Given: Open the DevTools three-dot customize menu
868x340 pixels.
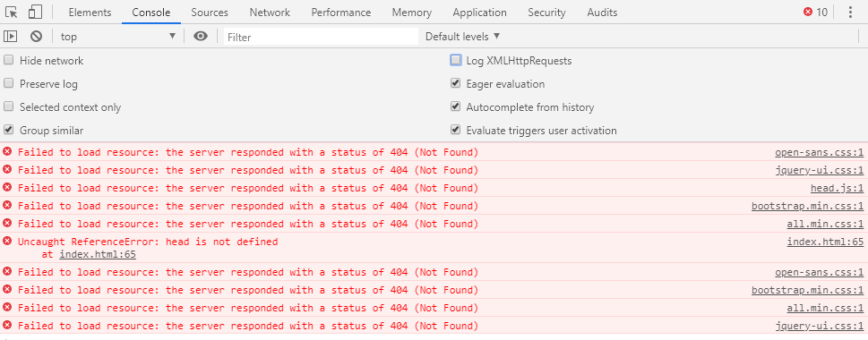Looking at the screenshot, I should [x=851, y=13].
